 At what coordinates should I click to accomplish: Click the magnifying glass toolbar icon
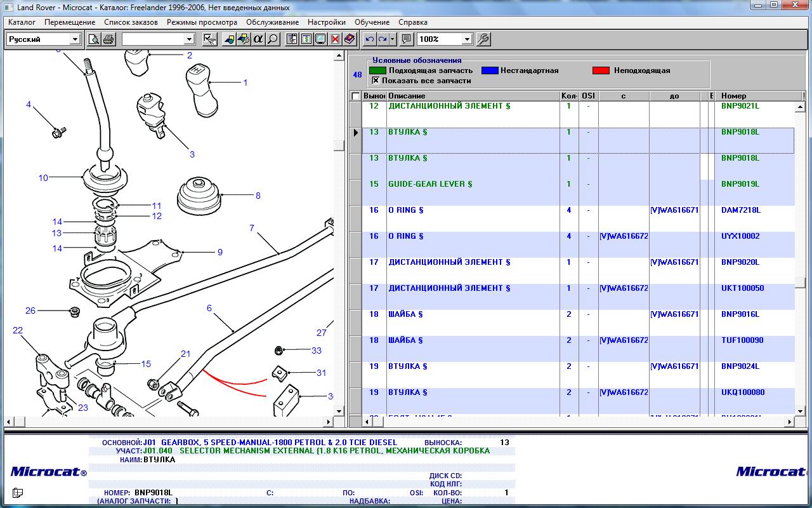pyautogui.click(x=273, y=39)
